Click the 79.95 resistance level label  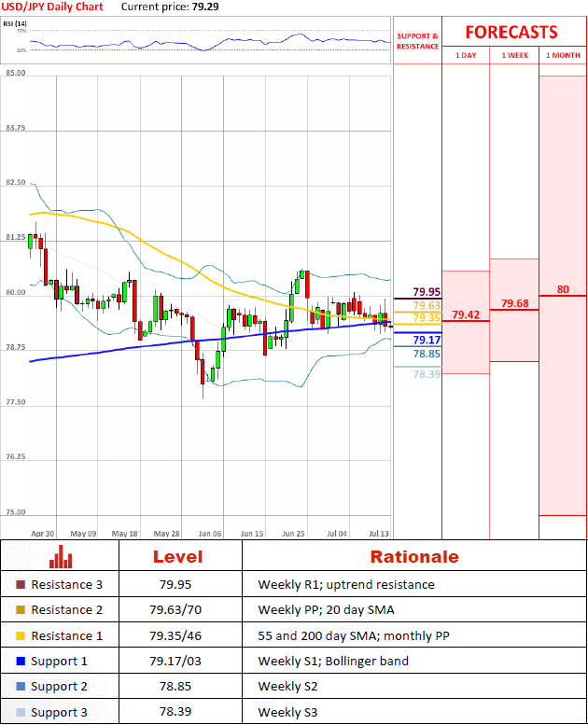427,292
